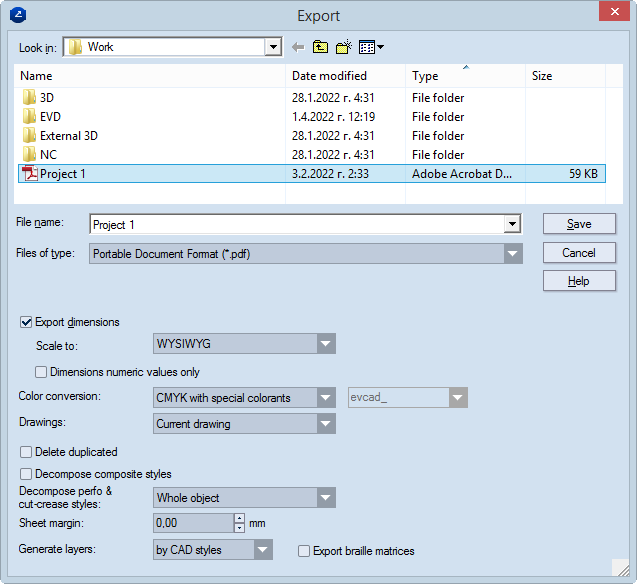The width and height of the screenshot is (637, 584).
Task: Select the EVD folder
Action: [x=50, y=117]
